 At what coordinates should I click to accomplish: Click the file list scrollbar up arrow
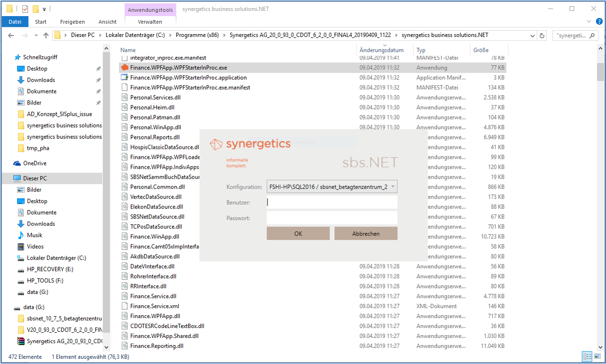coord(600,49)
